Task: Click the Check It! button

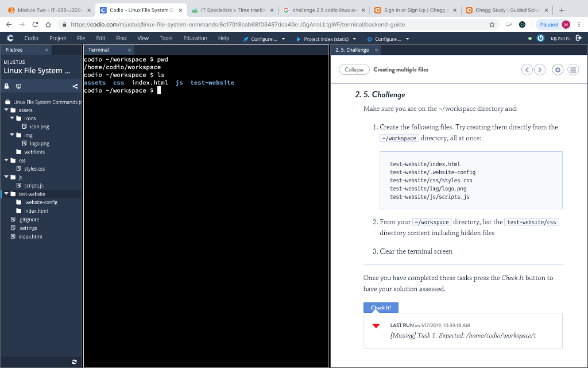Action: pyautogui.click(x=381, y=308)
